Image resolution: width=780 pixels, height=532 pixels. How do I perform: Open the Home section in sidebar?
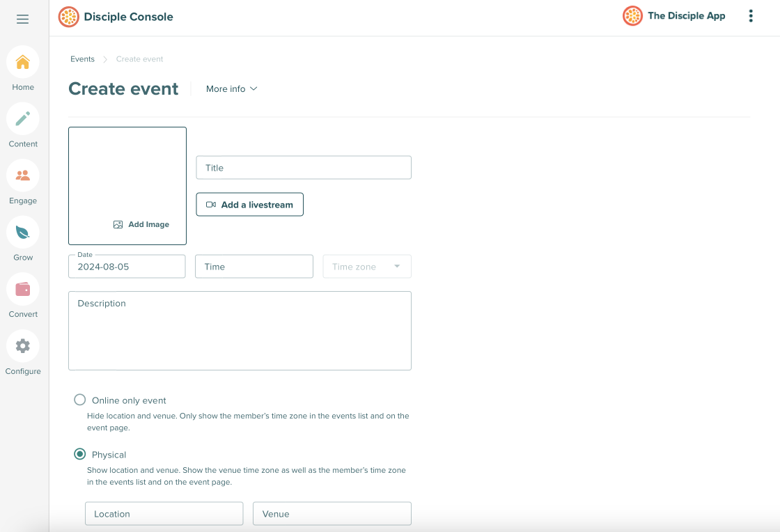point(22,66)
